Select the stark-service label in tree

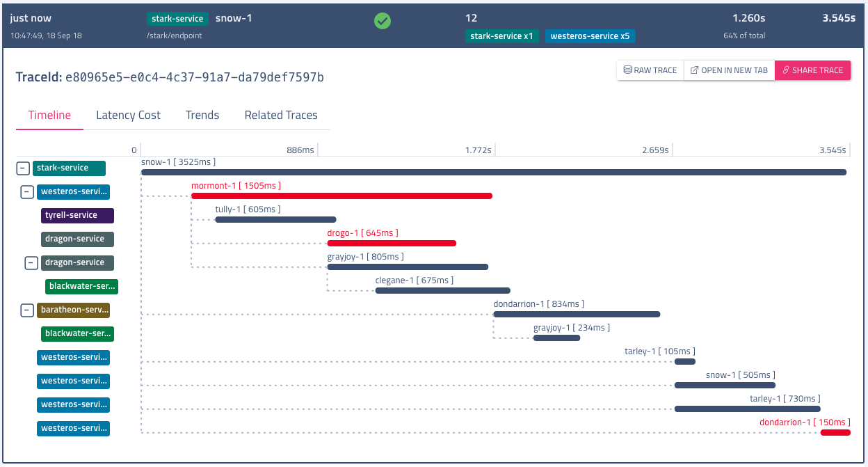tap(69, 168)
